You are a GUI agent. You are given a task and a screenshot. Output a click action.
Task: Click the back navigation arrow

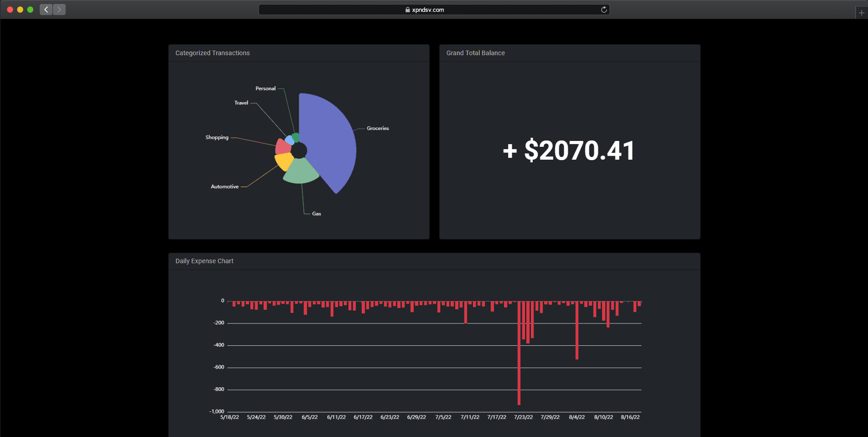click(46, 9)
